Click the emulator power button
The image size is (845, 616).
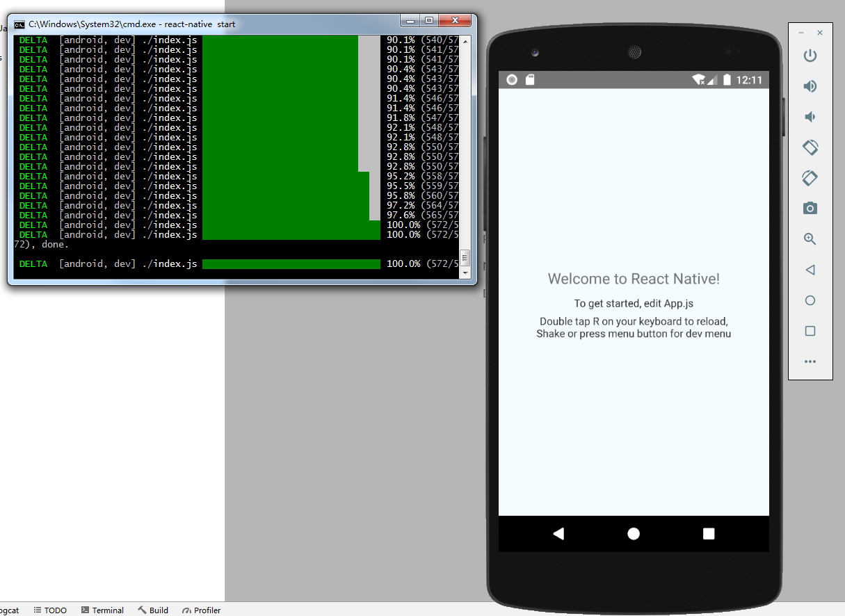click(810, 56)
